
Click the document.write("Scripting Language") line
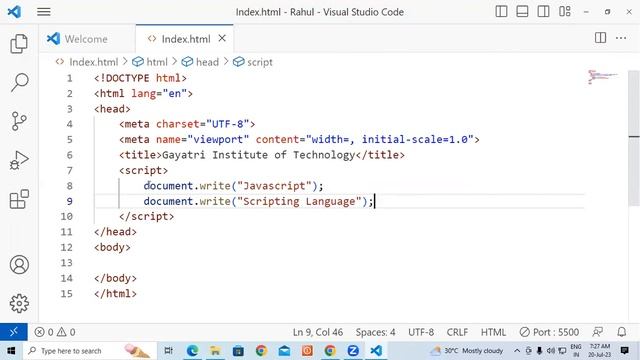coord(258,202)
